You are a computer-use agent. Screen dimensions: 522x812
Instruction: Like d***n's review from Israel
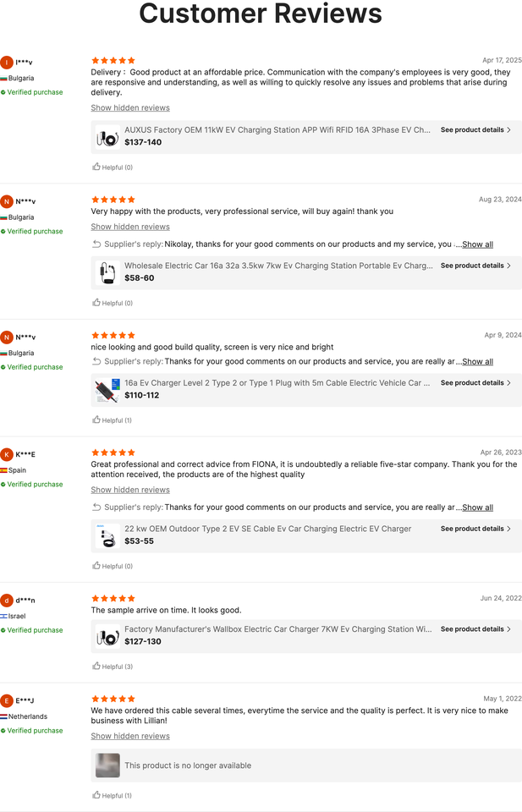point(96,667)
